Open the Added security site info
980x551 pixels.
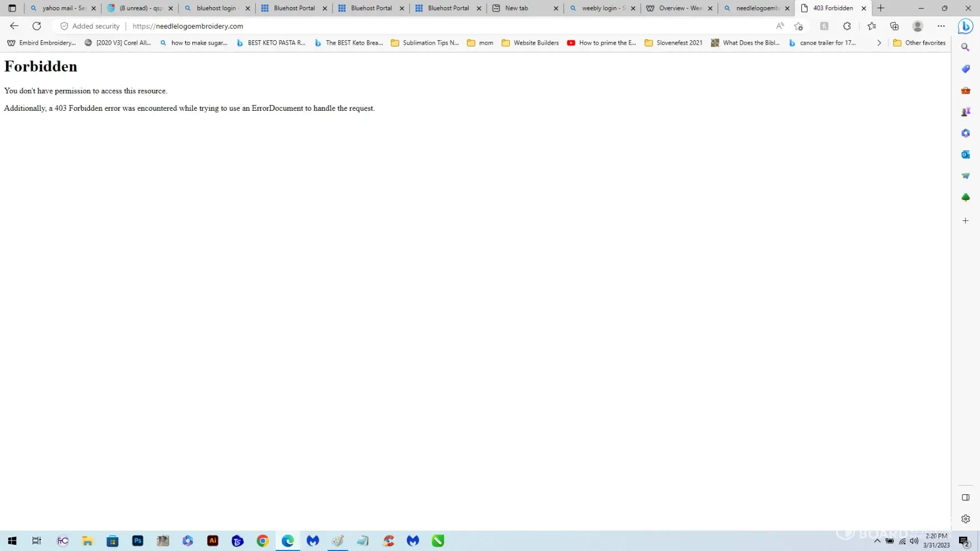90,26
